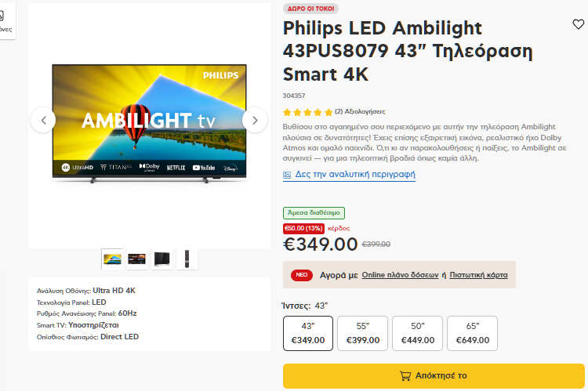Select the black TV side view thumbnail
588x391 pixels.
[162, 259]
